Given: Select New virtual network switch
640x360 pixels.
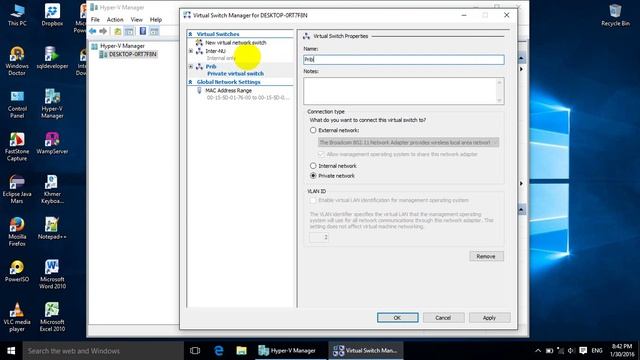Looking at the screenshot, I should (x=236, y=42).
